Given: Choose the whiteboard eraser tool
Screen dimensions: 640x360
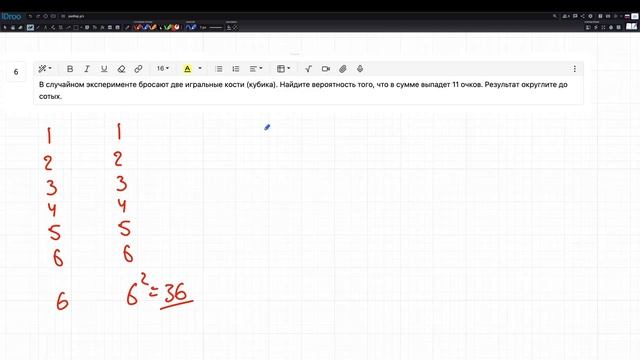Looking at the screenshot, I should [20, 27].
